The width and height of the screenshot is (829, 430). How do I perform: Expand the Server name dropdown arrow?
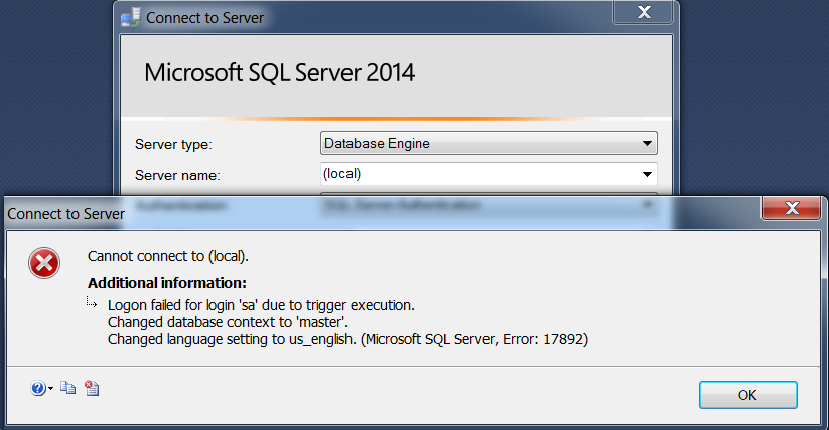(x=647, y=174)
